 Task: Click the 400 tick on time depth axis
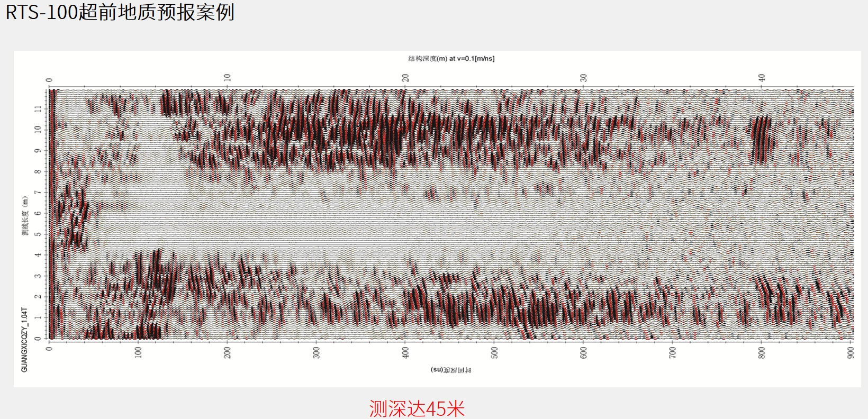tap(405, 352)
